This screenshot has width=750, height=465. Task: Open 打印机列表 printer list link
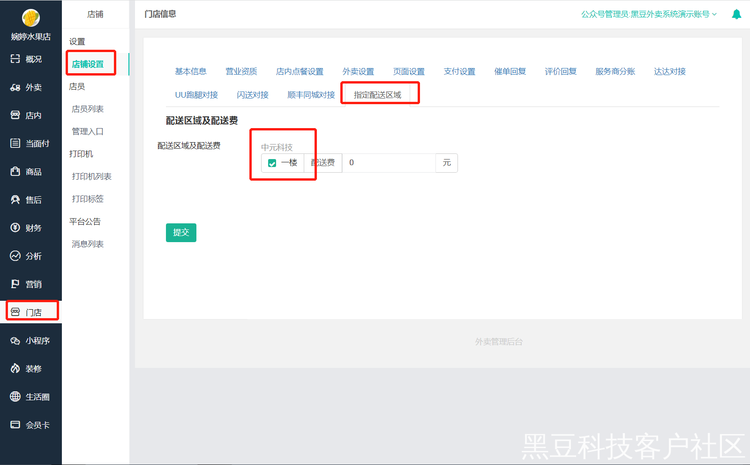click(91, 176)
